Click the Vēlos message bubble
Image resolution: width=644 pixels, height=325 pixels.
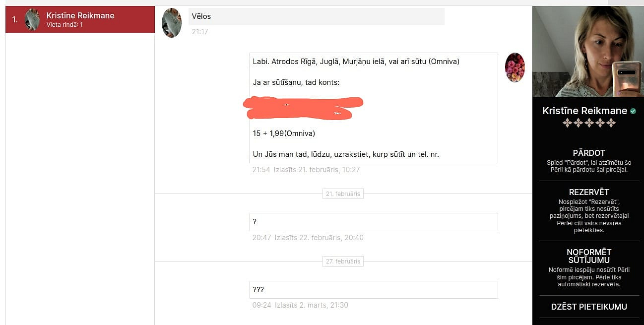[316, 16]
